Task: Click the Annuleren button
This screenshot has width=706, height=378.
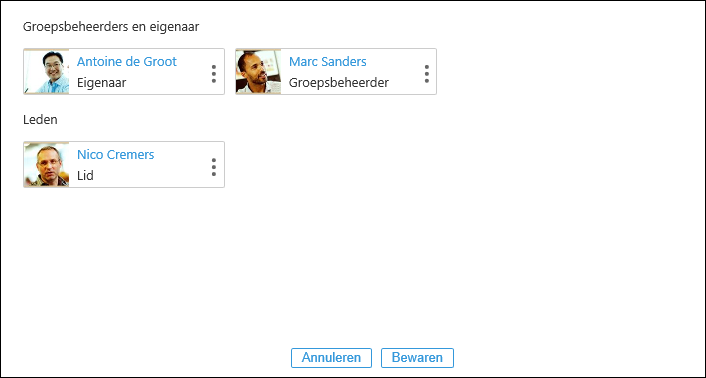Action: point(331,358)
